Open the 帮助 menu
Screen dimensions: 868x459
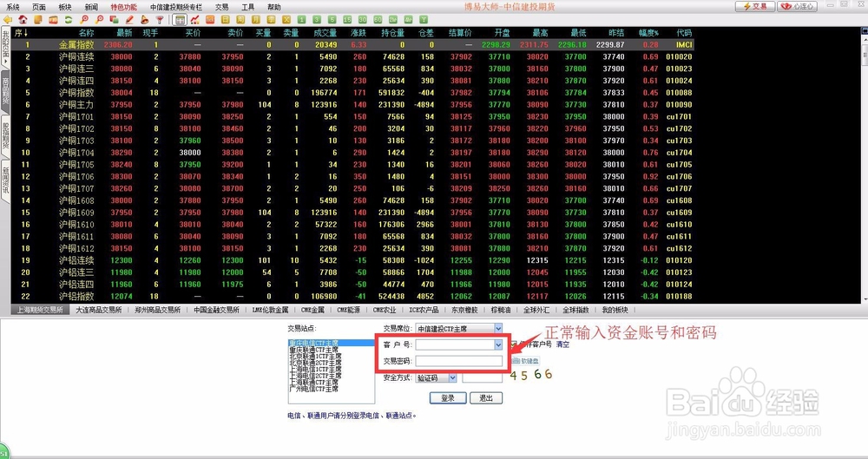[x=274, y=7]
